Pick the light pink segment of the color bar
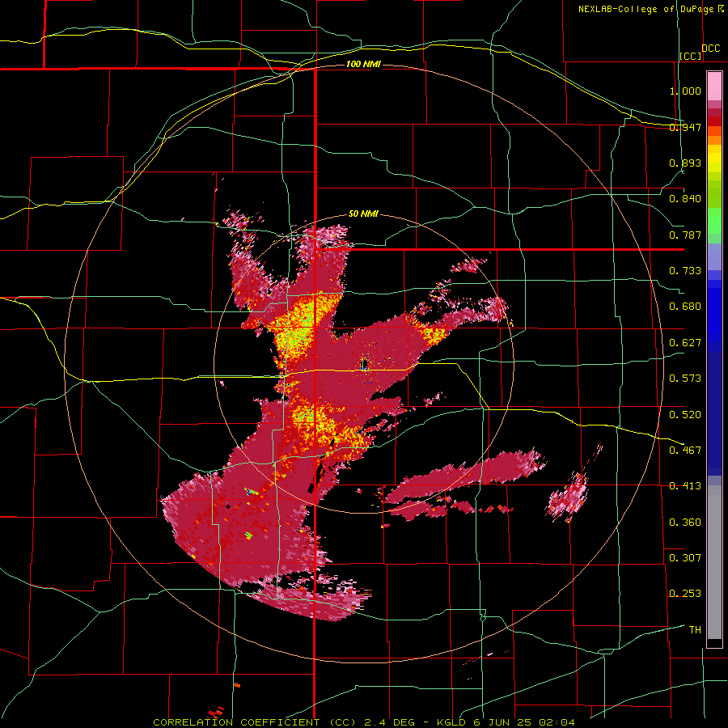 (714, 87)
